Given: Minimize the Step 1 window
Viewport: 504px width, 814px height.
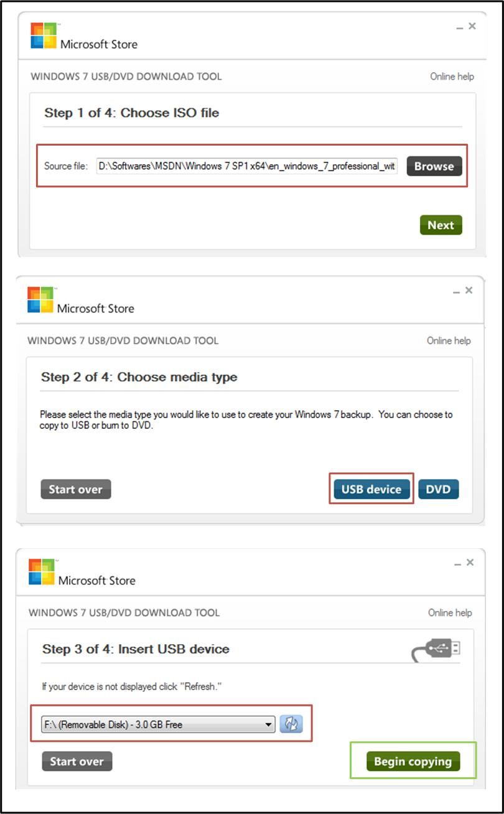Looking at the screenshot, I should coord(459,27).
